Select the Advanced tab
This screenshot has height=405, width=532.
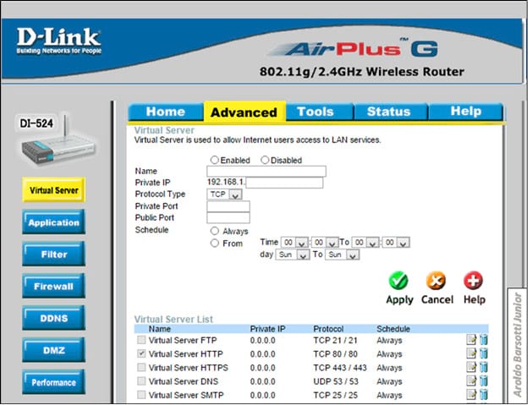[244, 112]
